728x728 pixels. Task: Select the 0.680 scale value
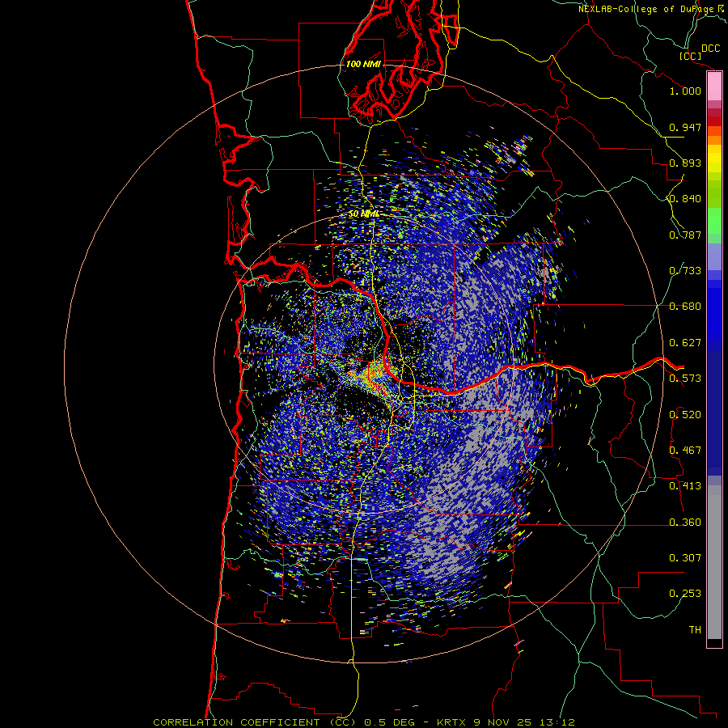click(x=685, y=307)
